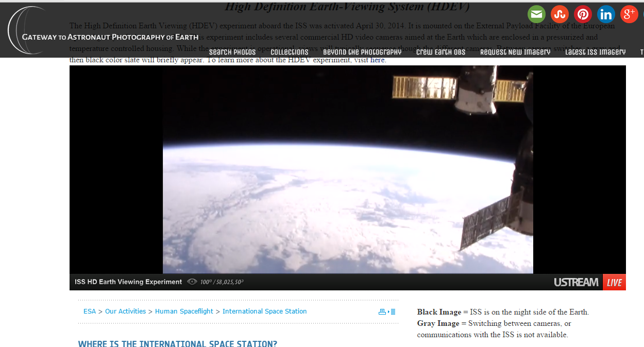Open Beyond the Photography menu
The height and width of the screenshot is (347, 644).
click(x=362, y=52)
